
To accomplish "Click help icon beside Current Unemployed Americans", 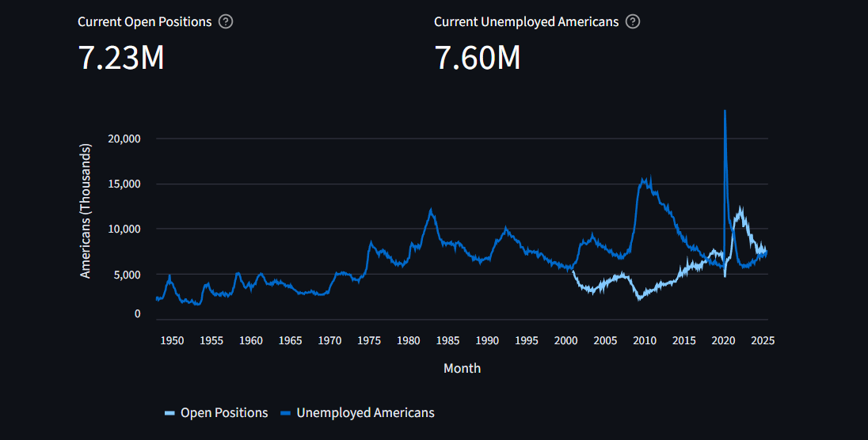I will click(632, 21).
